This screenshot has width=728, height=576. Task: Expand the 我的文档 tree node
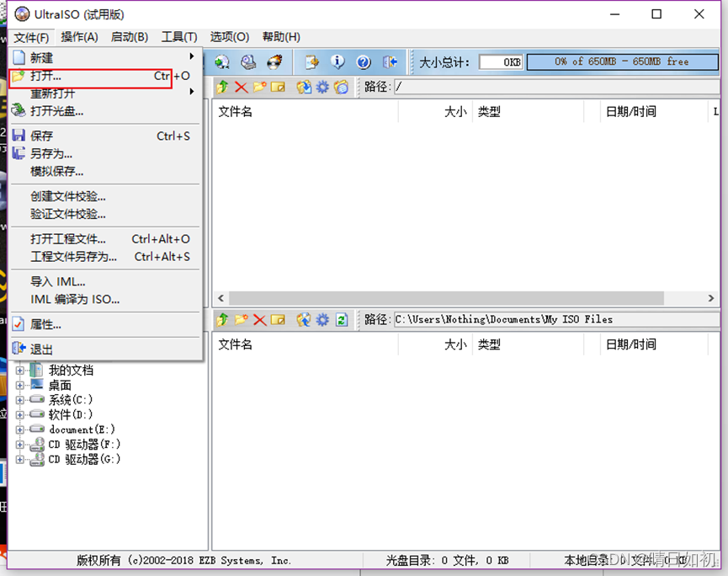(19, 371)
